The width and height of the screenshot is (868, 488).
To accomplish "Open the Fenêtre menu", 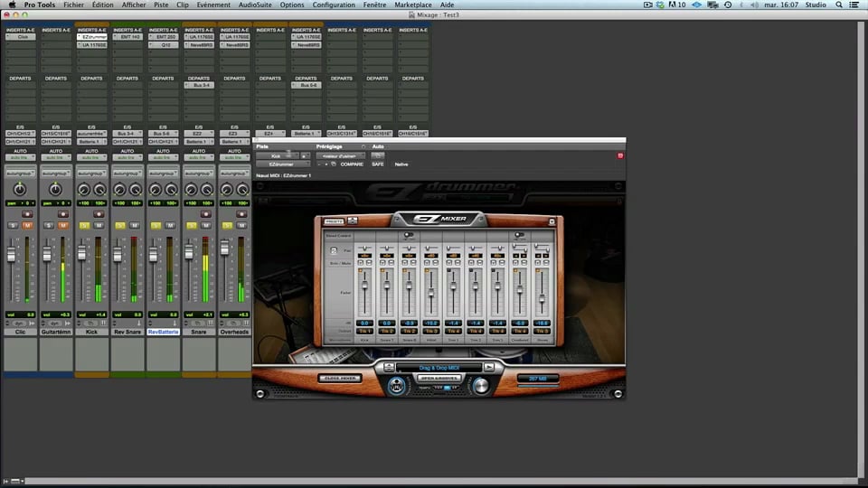I will tap(374, 5).
